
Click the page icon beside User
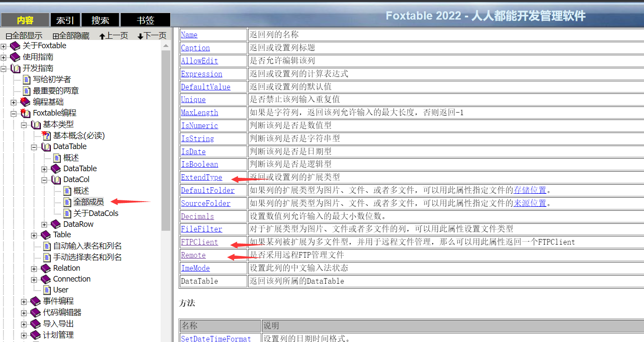[47, 290]
